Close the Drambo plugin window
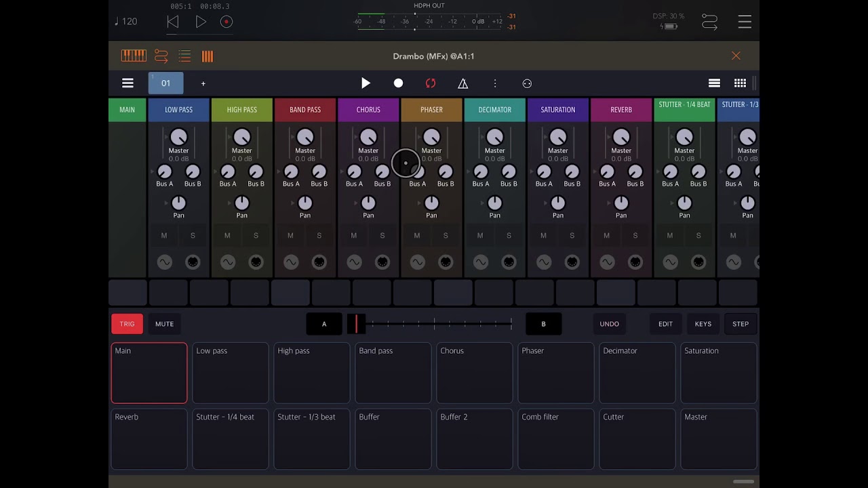This screenshot has width=868, height=488. point(736,56)
